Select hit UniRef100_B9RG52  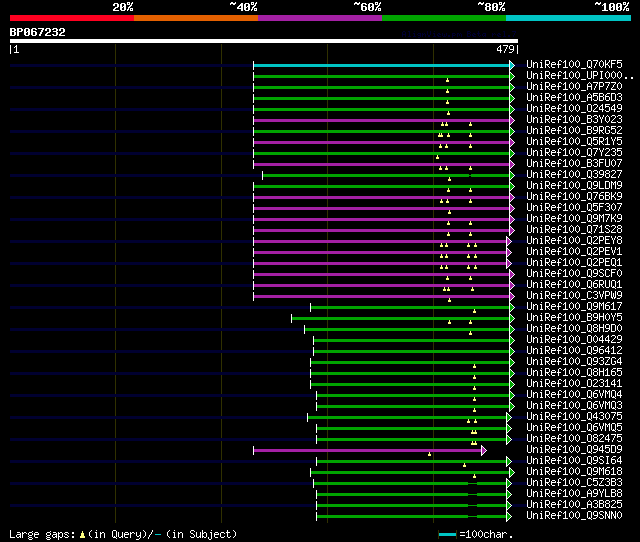pyautogui.click(x=574, y=131)
